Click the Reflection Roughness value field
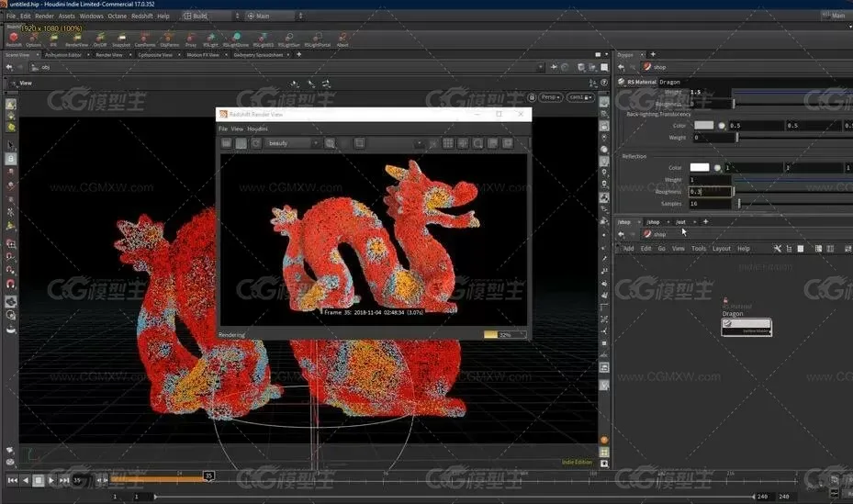The width and height of the screenshot is (853, 504). click(x=710, y=191)
